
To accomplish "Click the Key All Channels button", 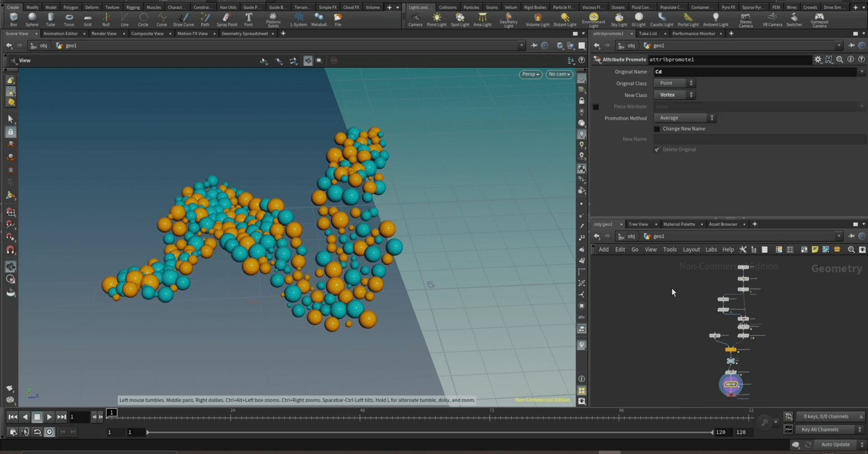I will [820, 430].
